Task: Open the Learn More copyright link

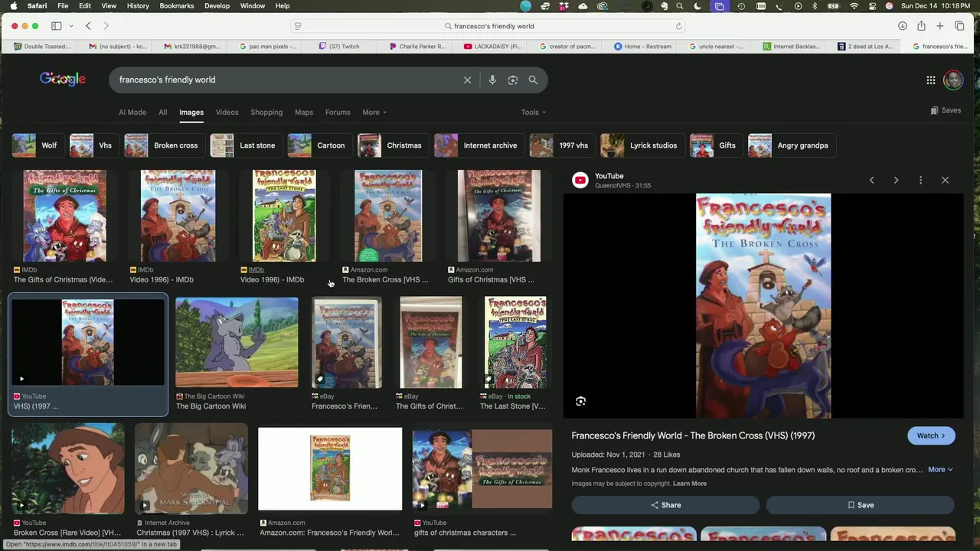Action: 690,484
